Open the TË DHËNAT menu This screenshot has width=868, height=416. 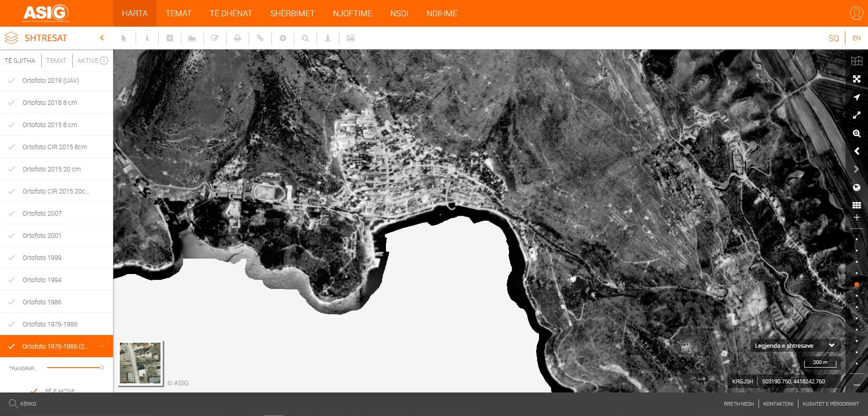coord(231,14)
